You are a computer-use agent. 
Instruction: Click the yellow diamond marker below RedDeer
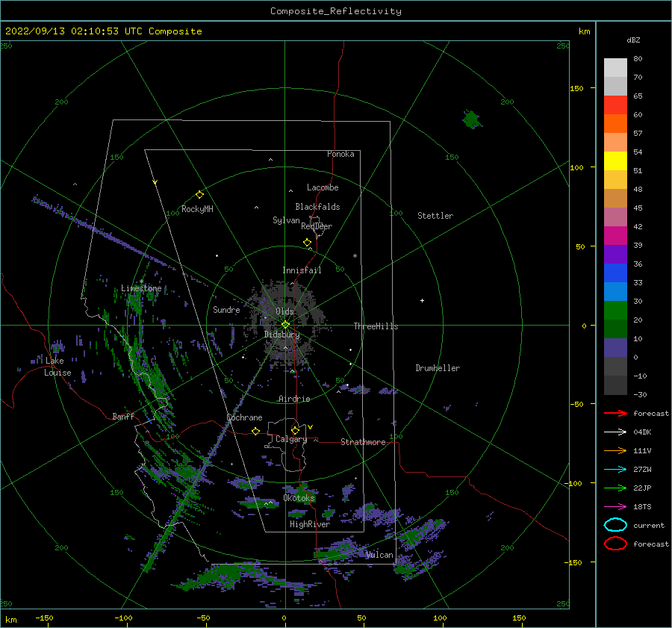pyautogui.click(x=308, y=243)
